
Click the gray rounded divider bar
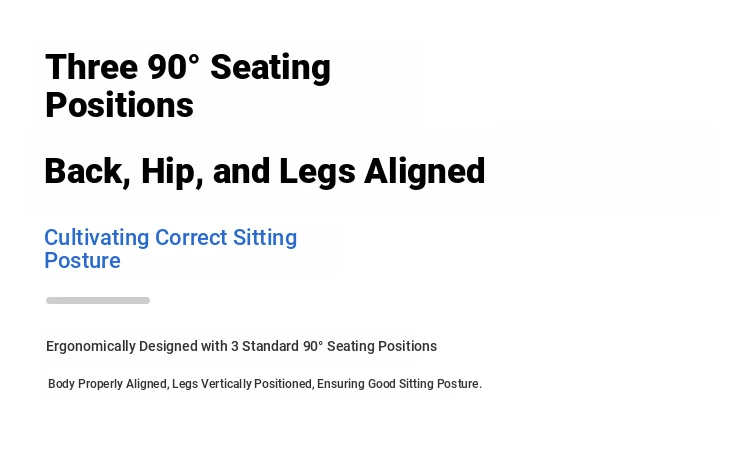pos(98,301)
